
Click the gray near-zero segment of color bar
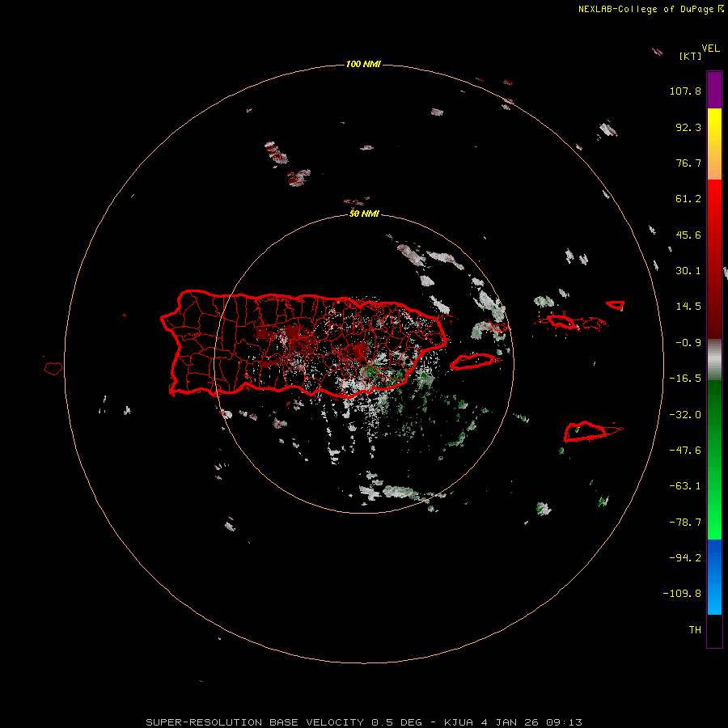[714, 360]
